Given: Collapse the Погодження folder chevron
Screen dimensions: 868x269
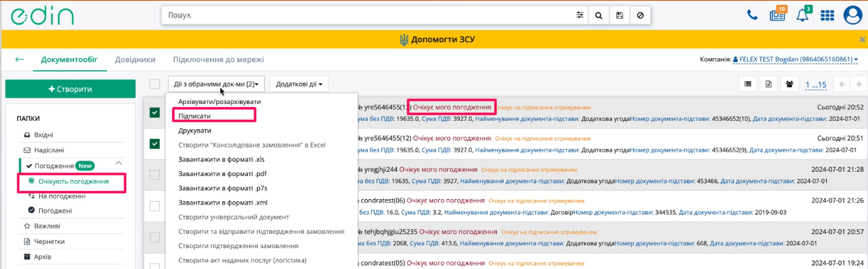Looking at the screenshot, I should pyautogui.click(x=119, y=164).
